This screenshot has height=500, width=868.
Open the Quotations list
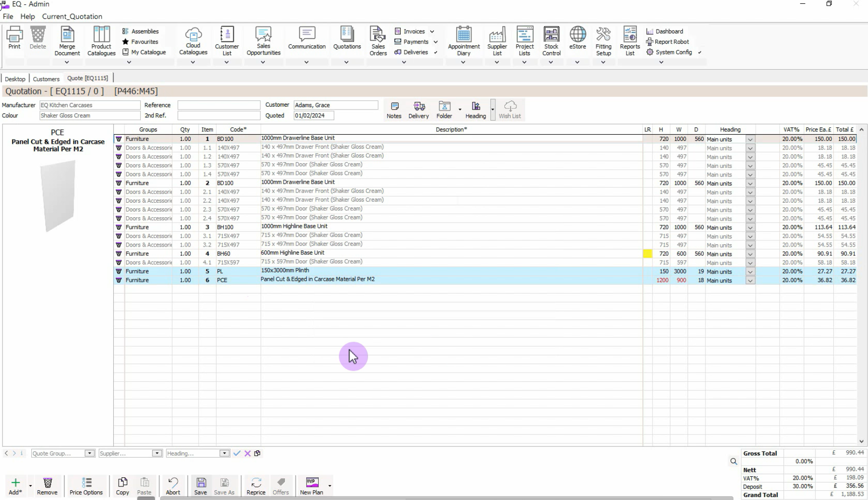click(x=347, y=38)
